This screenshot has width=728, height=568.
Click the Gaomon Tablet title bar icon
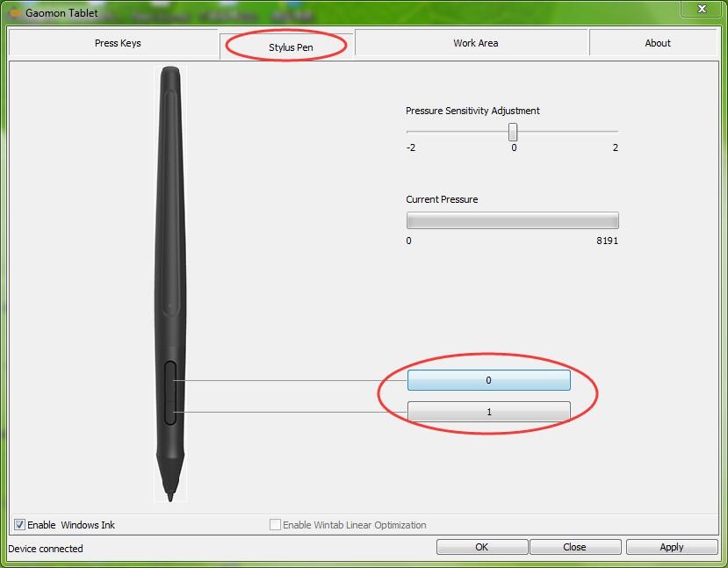click(15, 12)
